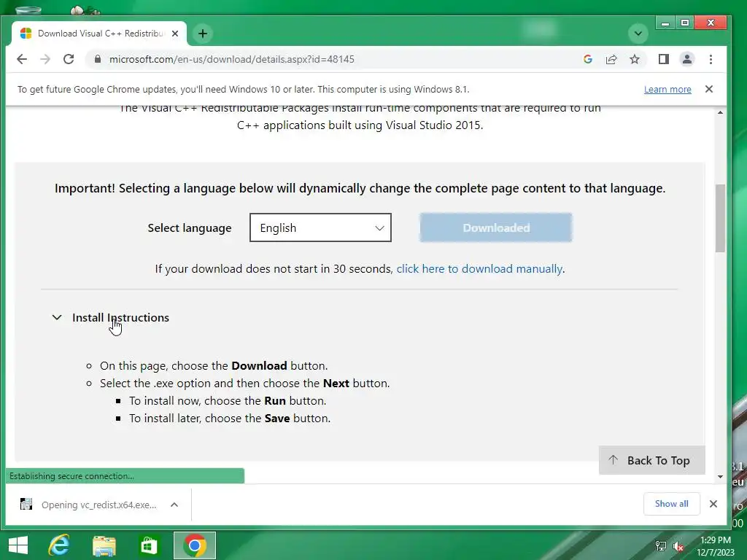Select the Download Visual C++ Redistributable tab
Screen dimensions: 747x560
click(x=99, y=34)
